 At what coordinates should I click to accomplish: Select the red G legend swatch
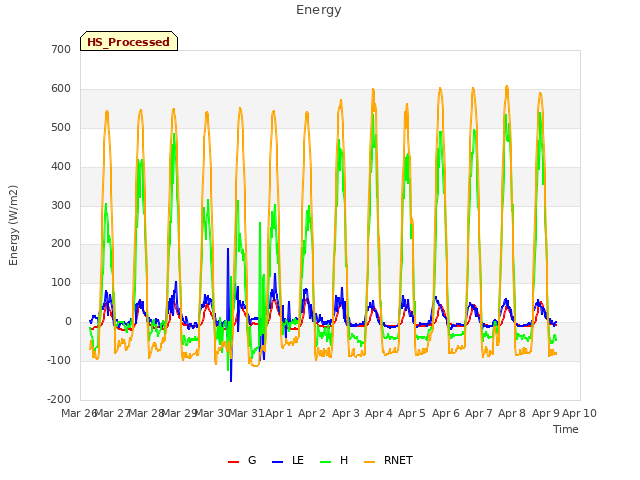(x=233, y=462)
